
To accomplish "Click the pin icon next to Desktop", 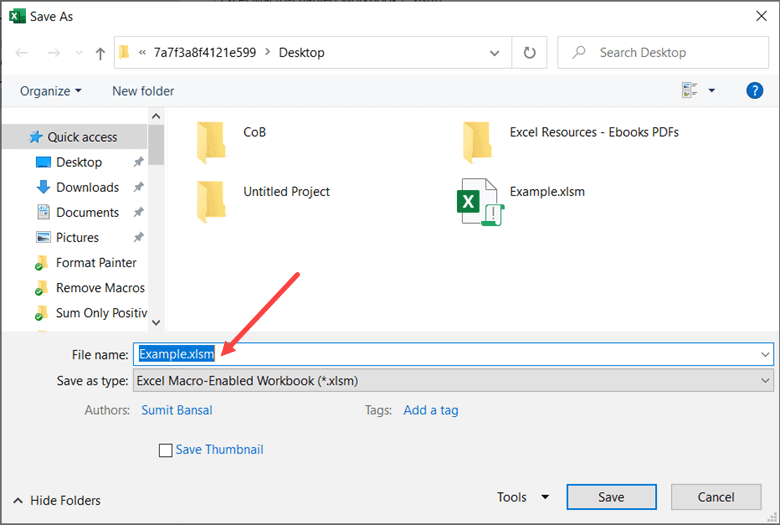I will pyautogui.click(x=138, y=162).
